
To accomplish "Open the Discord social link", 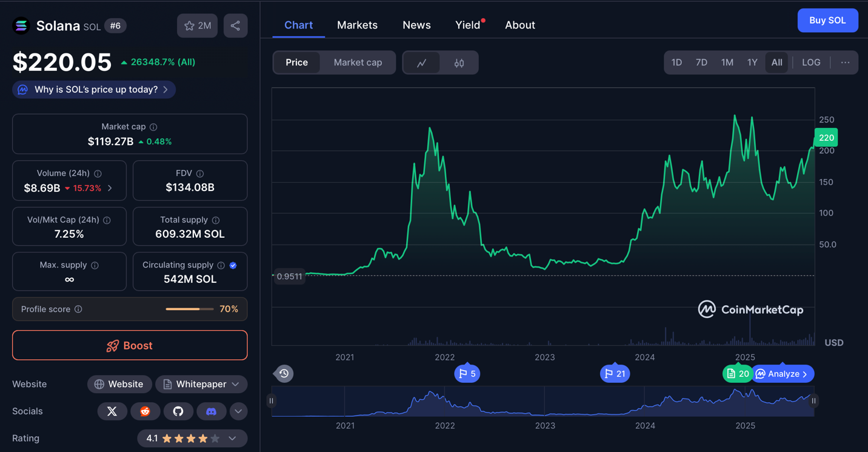I will click(x=211, y=411).
